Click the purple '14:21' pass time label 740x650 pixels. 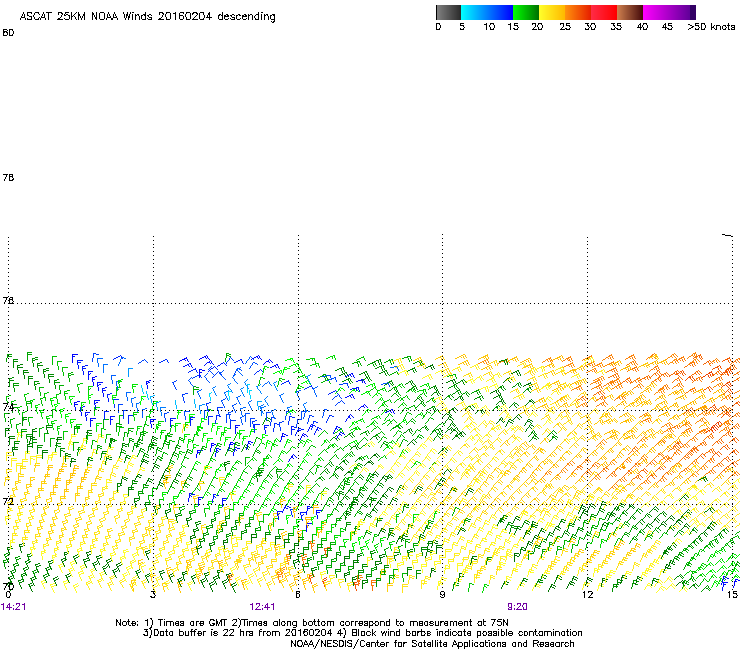click(14, 607)
